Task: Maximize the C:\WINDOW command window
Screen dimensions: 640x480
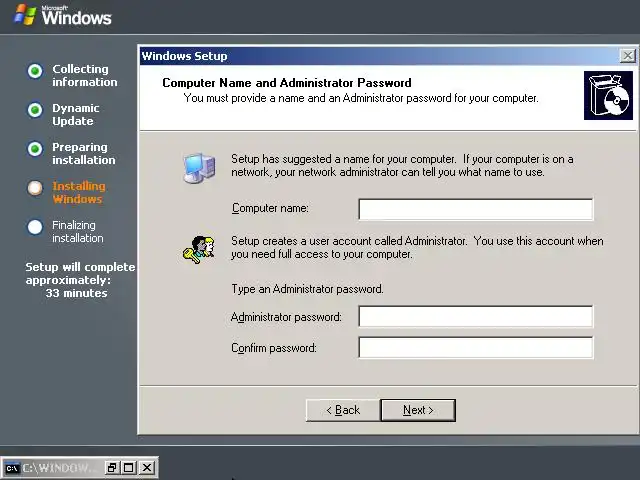Action: [129, 467]
